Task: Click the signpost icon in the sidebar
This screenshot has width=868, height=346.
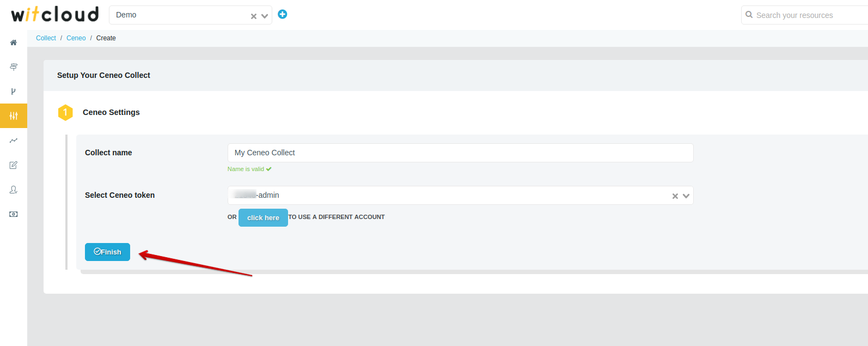Action: coord(14,67)
